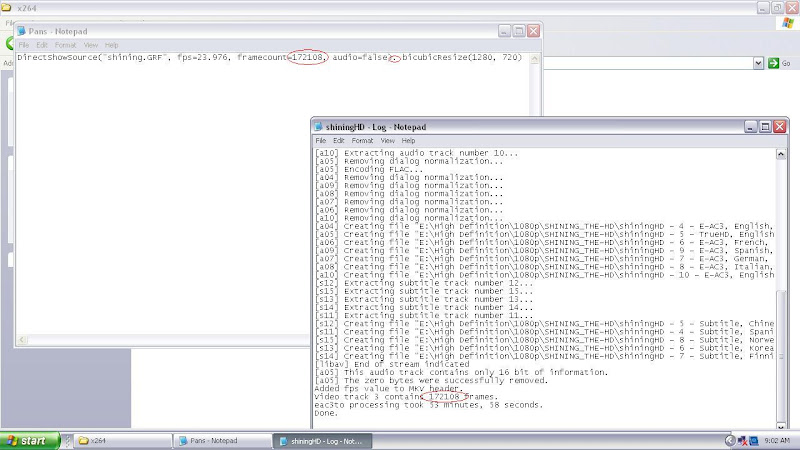Click "Extracting subtitle track number 11" line
This screenshot has height=450, width=800.
coord(423,316)
